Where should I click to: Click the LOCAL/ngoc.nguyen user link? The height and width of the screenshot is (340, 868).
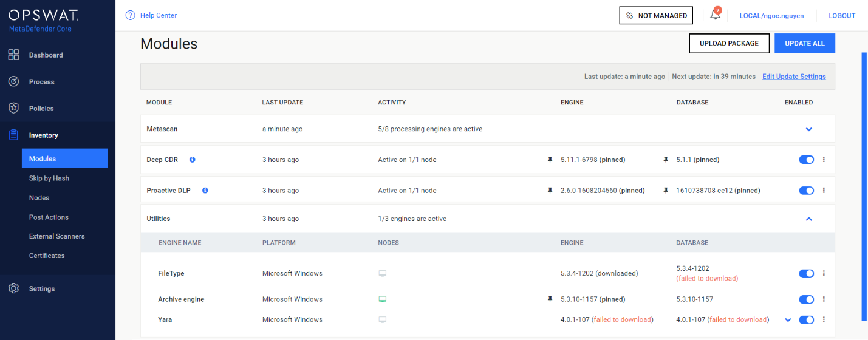pos(771,16)
